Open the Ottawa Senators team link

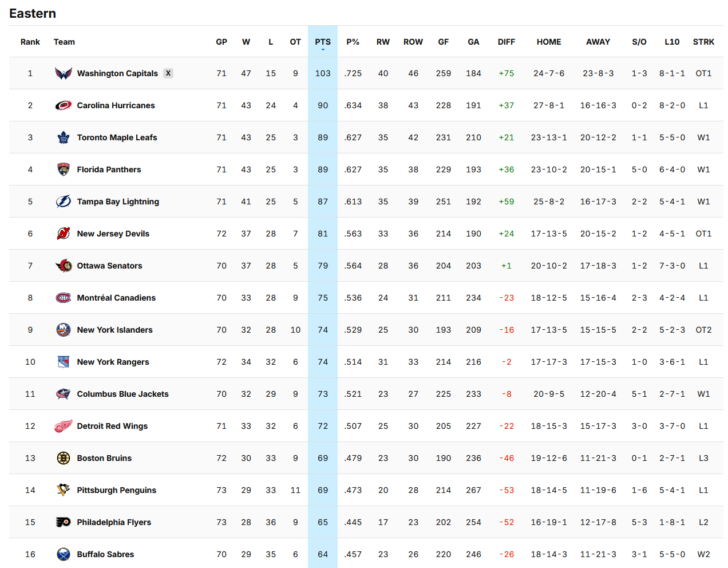(x=110, y=266)
